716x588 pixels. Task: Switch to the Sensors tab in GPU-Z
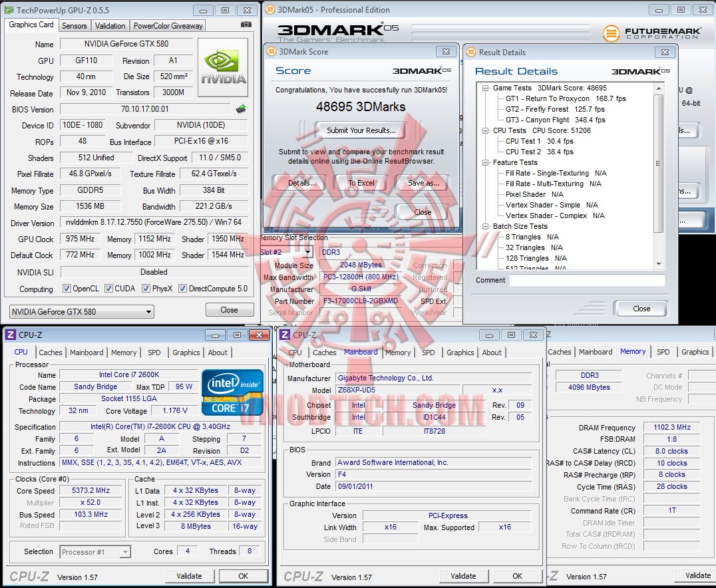pyautogui.click(x=75, y=26)
